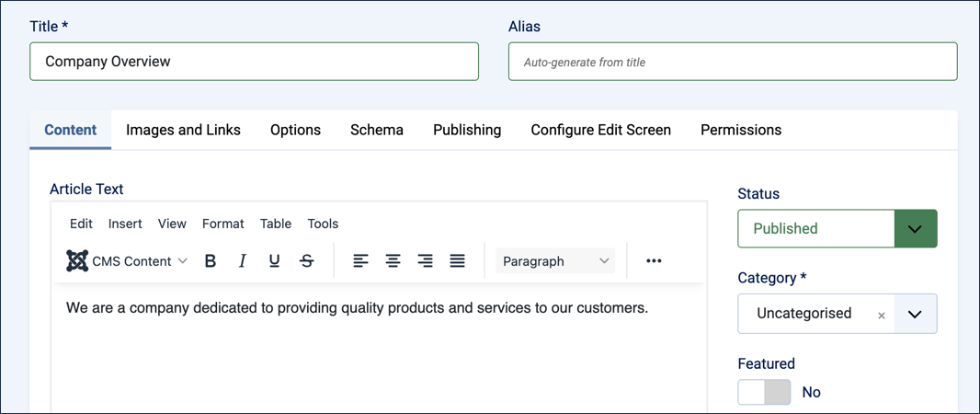
Task: Open the Permissions tab
Action: tap(741, 130)
